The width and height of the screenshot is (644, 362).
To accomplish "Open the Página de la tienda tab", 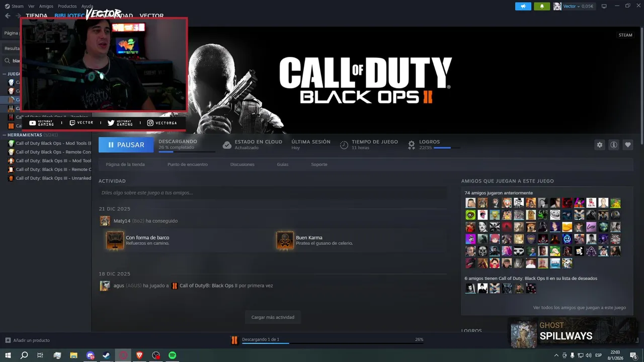I will tap(125, 164).
